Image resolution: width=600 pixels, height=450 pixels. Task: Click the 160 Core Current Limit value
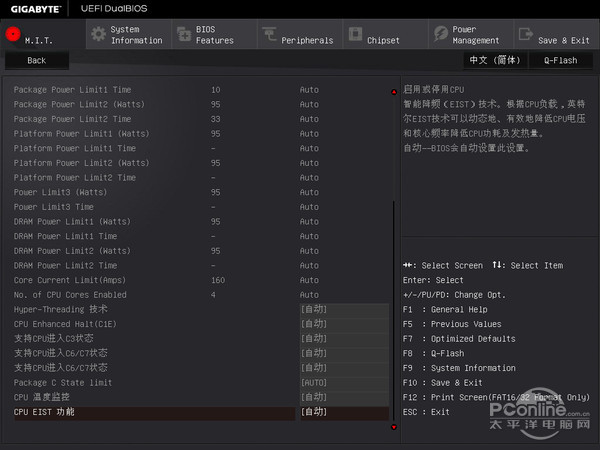click(x=218, y=280)
